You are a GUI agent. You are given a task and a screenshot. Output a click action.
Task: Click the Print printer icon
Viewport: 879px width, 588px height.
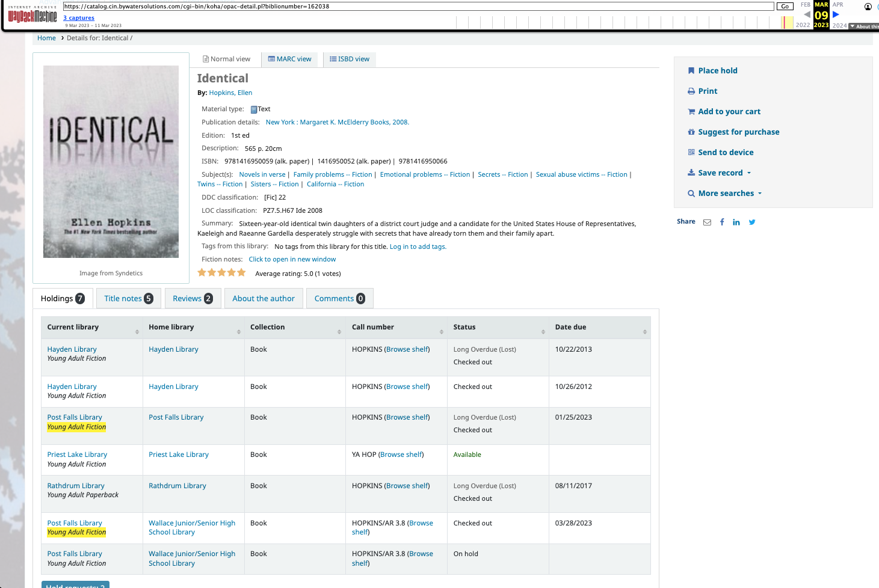pos(691,91)
